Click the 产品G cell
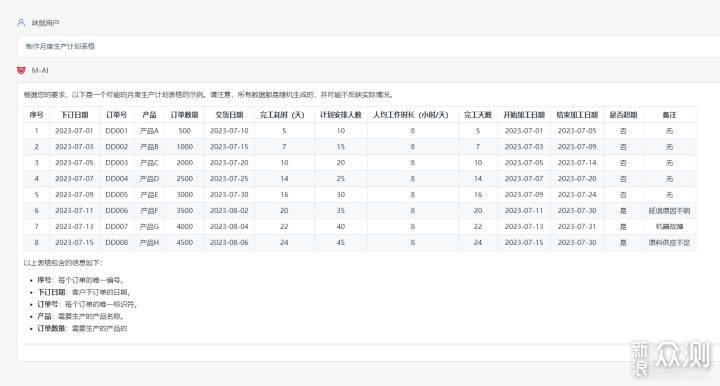Image resolution: width=720 pixels, height=386 pixels. (149, 226)
